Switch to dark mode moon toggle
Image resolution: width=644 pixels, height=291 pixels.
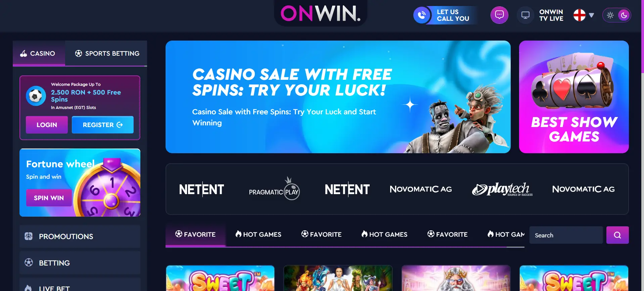[624, 15]
